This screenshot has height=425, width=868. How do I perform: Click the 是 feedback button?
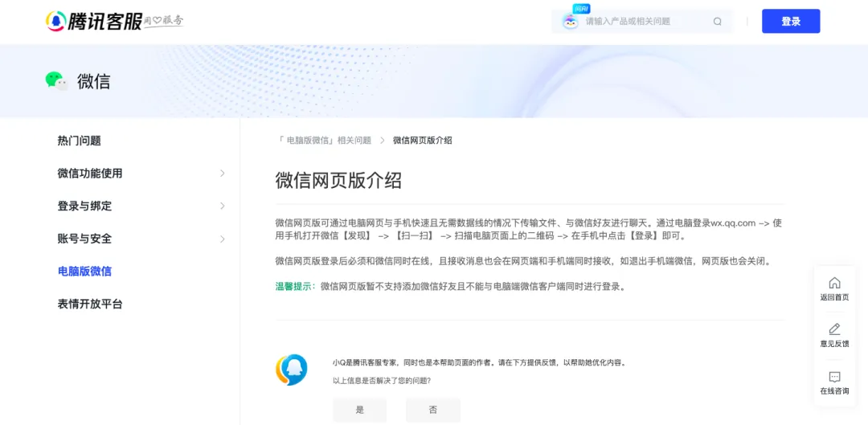click(x=360, y=410)
